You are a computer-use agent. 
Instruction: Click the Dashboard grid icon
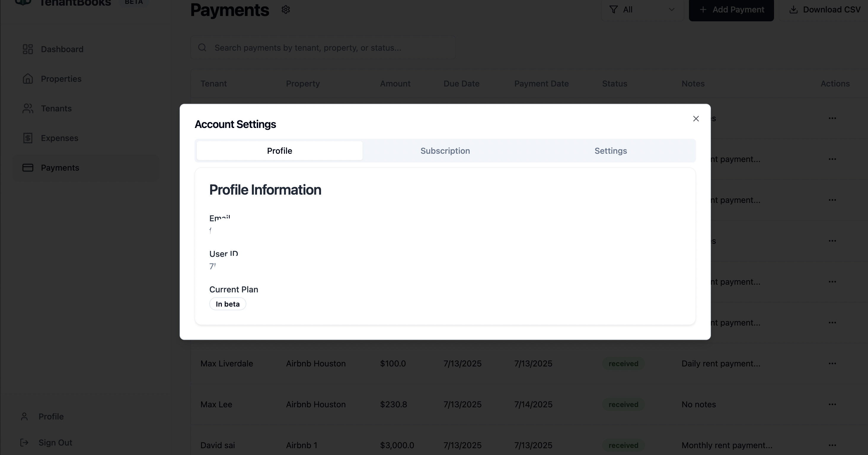tap(28, 49)
